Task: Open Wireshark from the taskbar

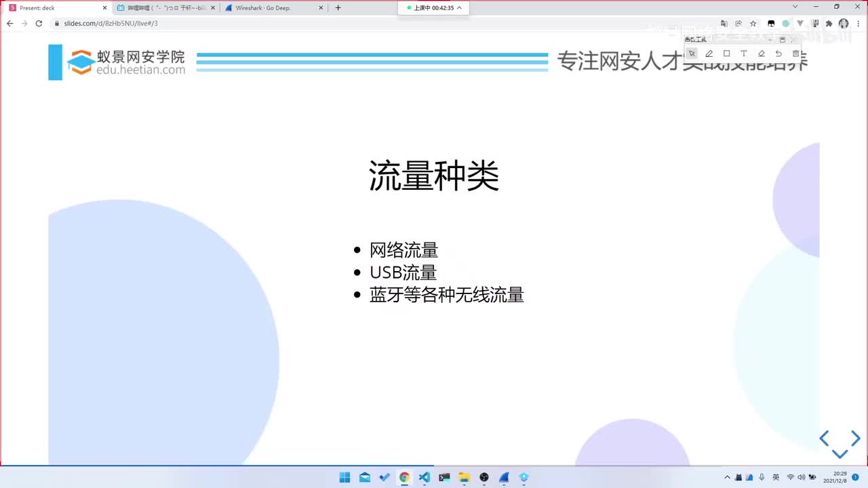Action: tap(504, 477)
